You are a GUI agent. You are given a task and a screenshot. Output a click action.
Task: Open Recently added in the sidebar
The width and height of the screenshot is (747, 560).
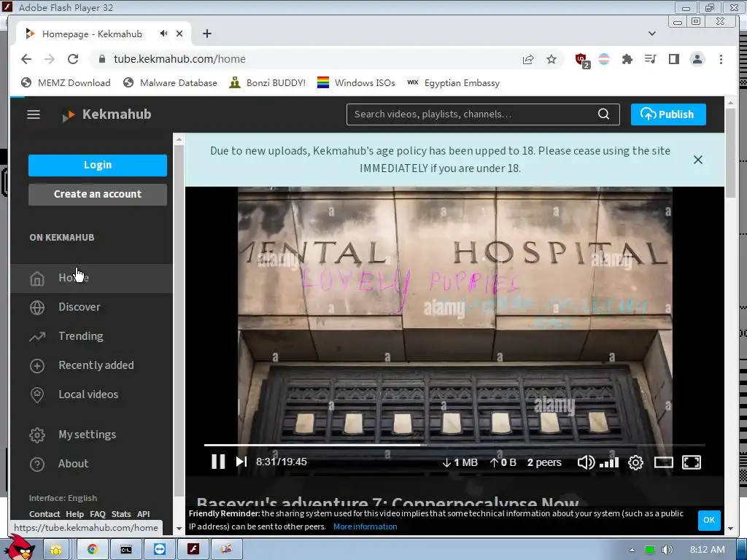click(x=91, y=365)
